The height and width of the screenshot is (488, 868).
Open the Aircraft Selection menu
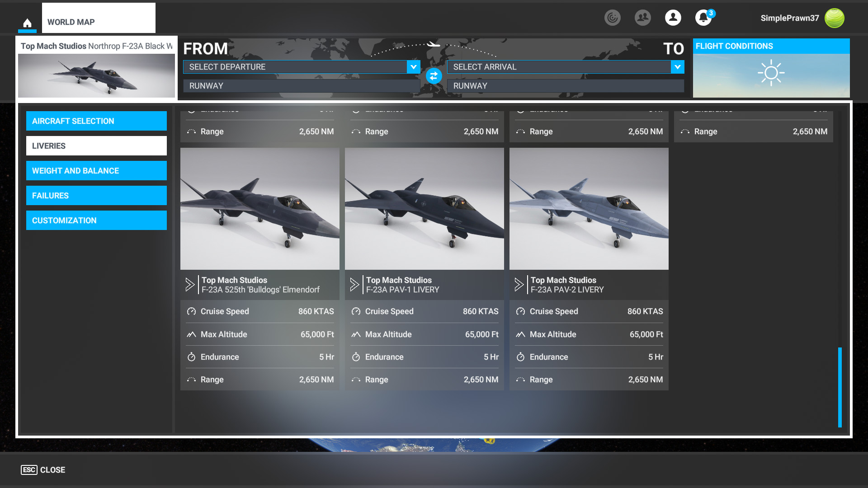96,121
